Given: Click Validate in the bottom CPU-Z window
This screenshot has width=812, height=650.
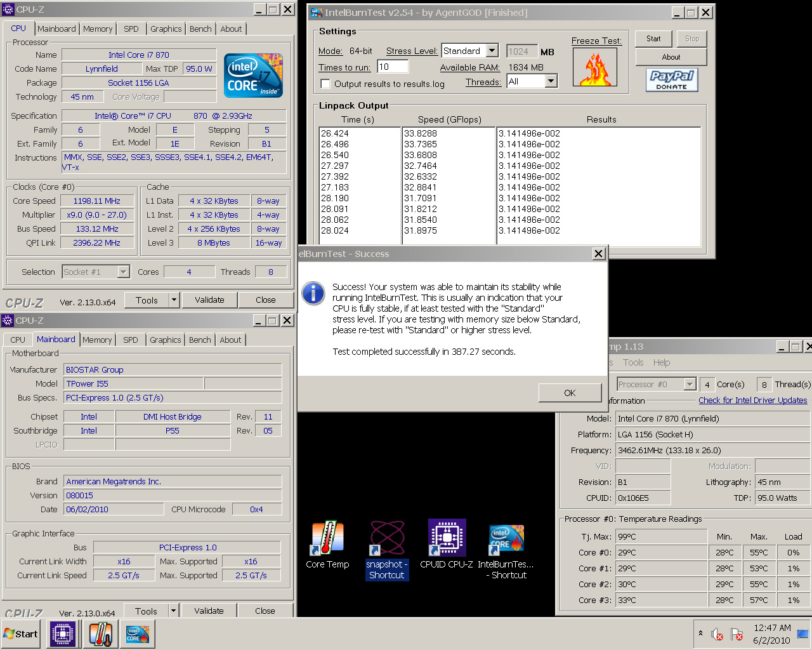Looking at the screenshot, I should (209, 611).
